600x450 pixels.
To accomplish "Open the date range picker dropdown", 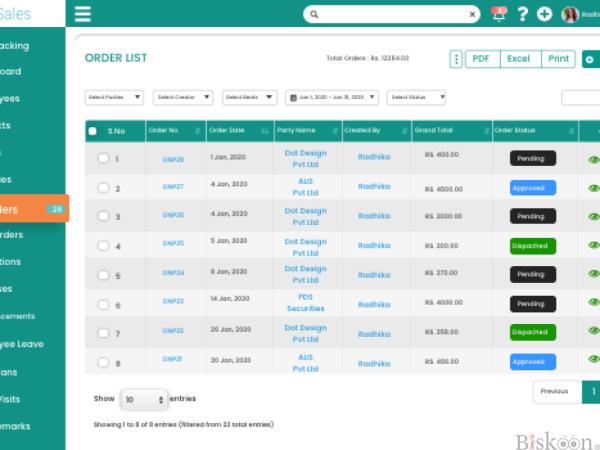I will (332, 97).
